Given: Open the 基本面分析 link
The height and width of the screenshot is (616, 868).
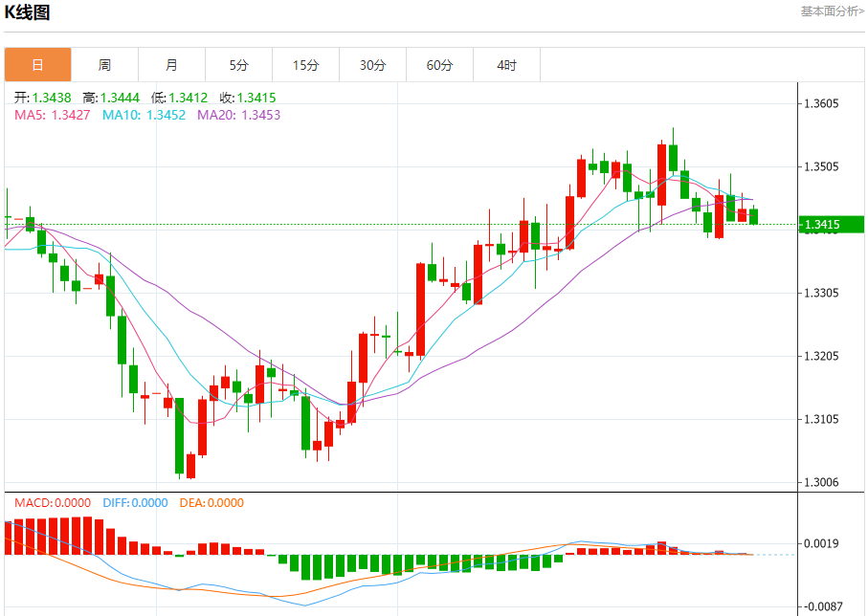Looking at the screenshot, I should pyautogui.click(x=832, y=11).
